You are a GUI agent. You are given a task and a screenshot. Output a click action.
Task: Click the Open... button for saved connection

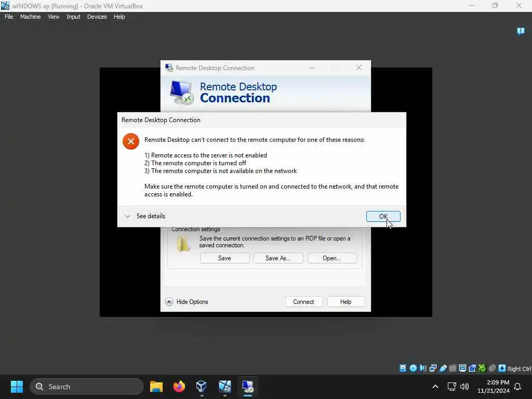pyautogui.click(x=332, y=258)
